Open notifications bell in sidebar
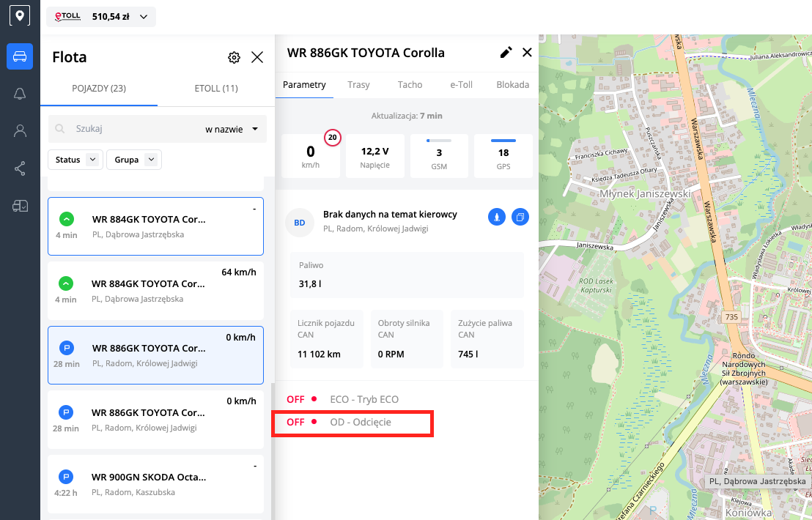The image size is (812, 520). pyautogui.click(x=20, y=94)
